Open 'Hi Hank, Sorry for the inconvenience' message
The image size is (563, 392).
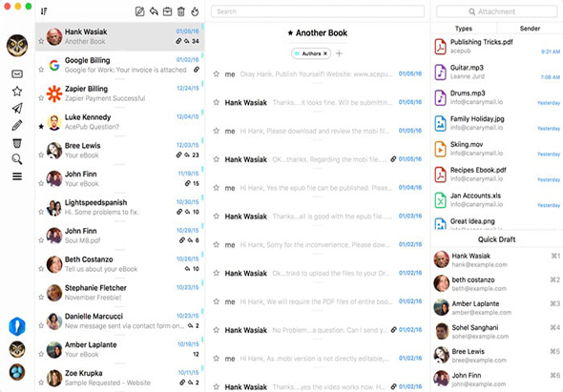318,244
